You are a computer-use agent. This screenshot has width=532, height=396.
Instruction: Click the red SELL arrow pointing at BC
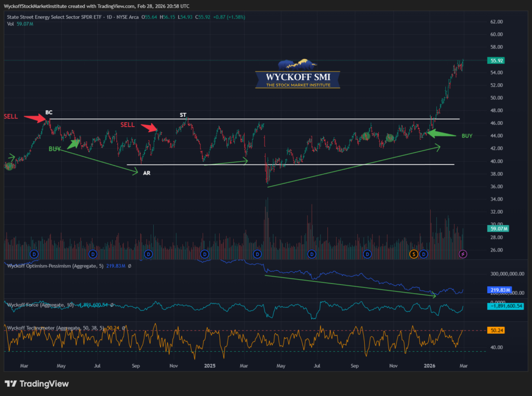tap(36, 118)
